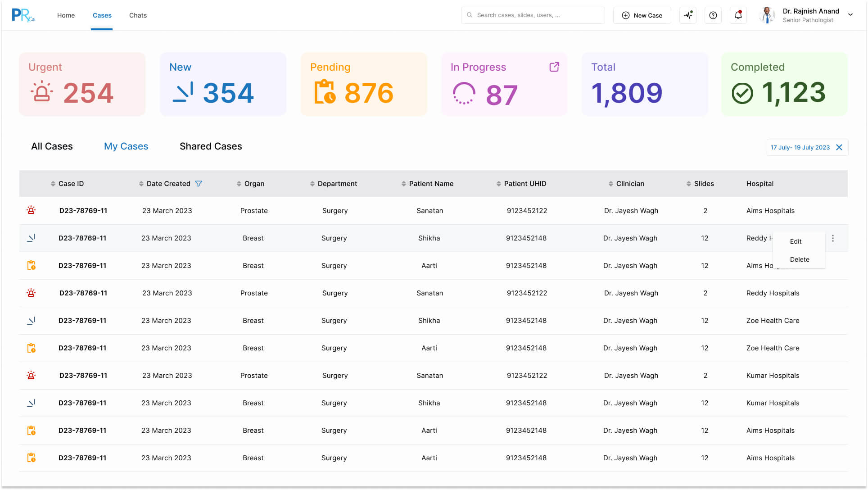Clear the 17 July-19 July 2023 date filter

click(839, 148)
